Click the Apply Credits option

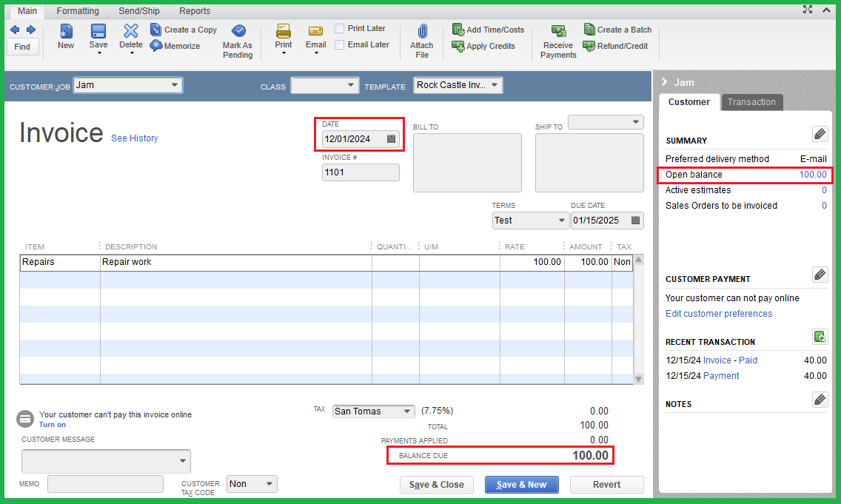point(484,46)
